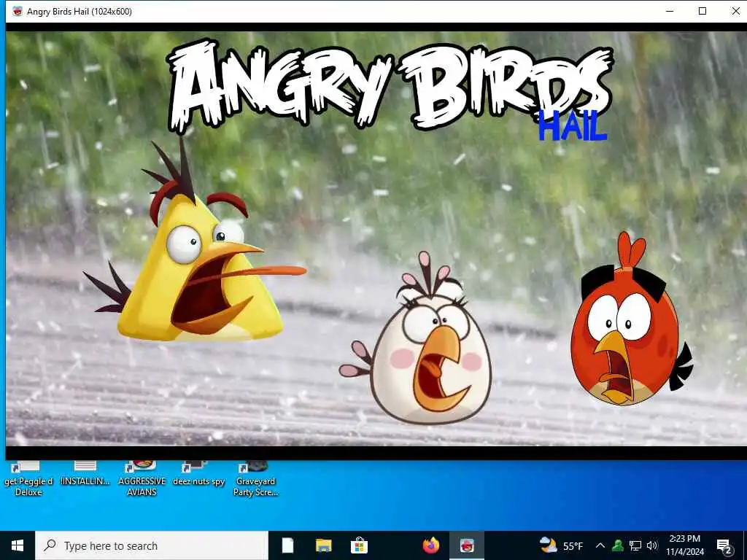Image resolution: width=747 pixels, height=560 pixels.
Task: Click the Angry Birds title logo
Action: [391, 86]
